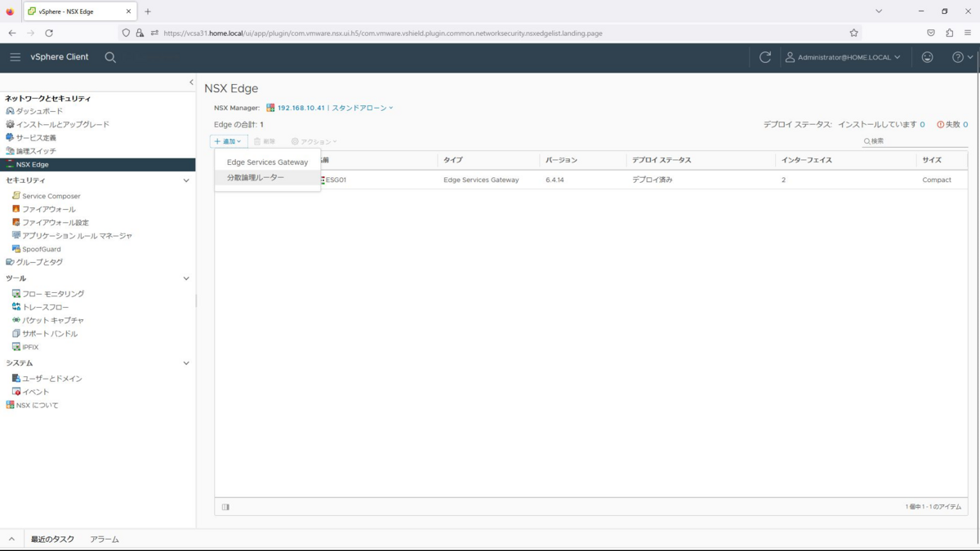Open the smiley feedback icon
This screenshot has width=980, height=551.
coord(927,57)
